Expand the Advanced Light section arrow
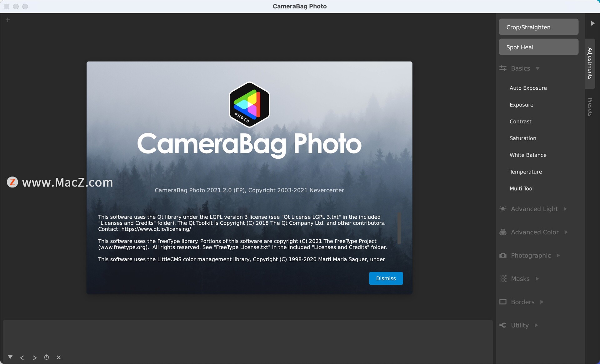 [x=565, y=209]
